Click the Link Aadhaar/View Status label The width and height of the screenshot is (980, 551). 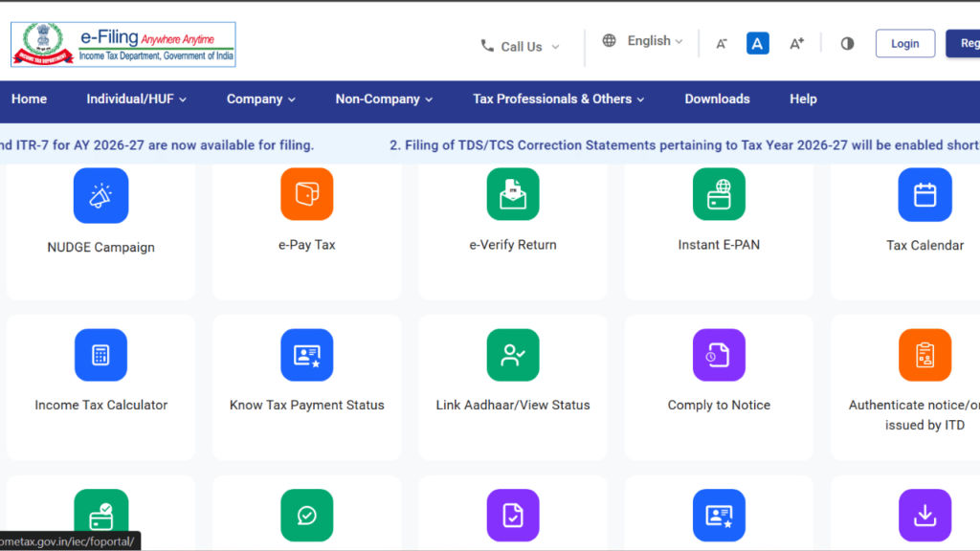tap(513, 405)
